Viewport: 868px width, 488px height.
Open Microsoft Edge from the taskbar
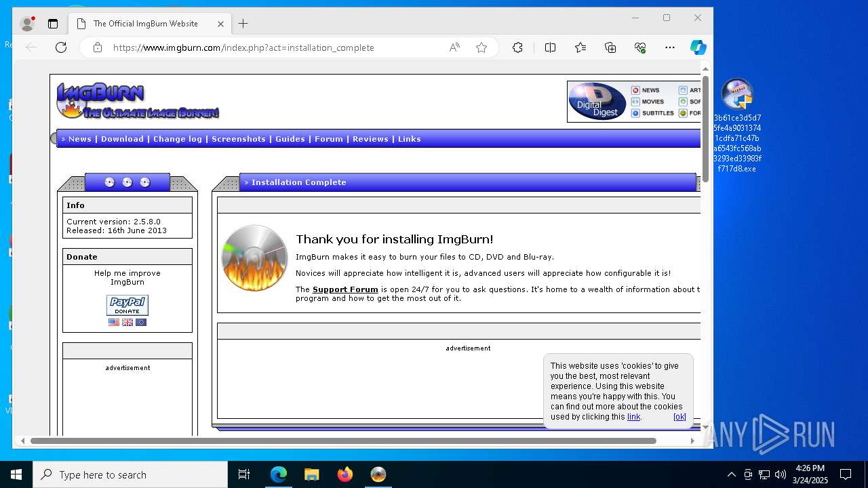(279, 474)
